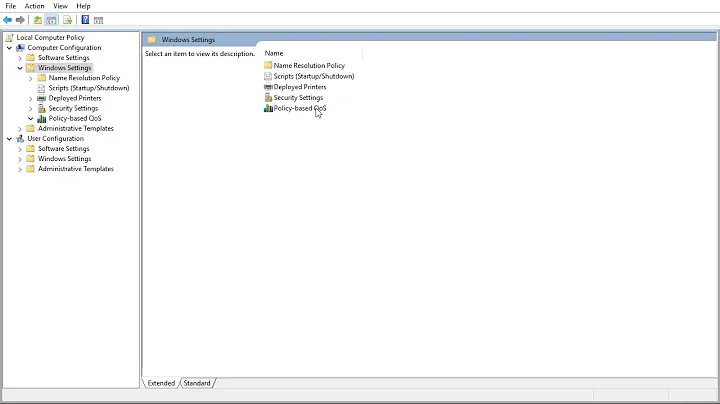This screenshot has width=720, height=404.
Task: Select Administrative Templates label under User Configuration
Action: (x=76, y=169)
